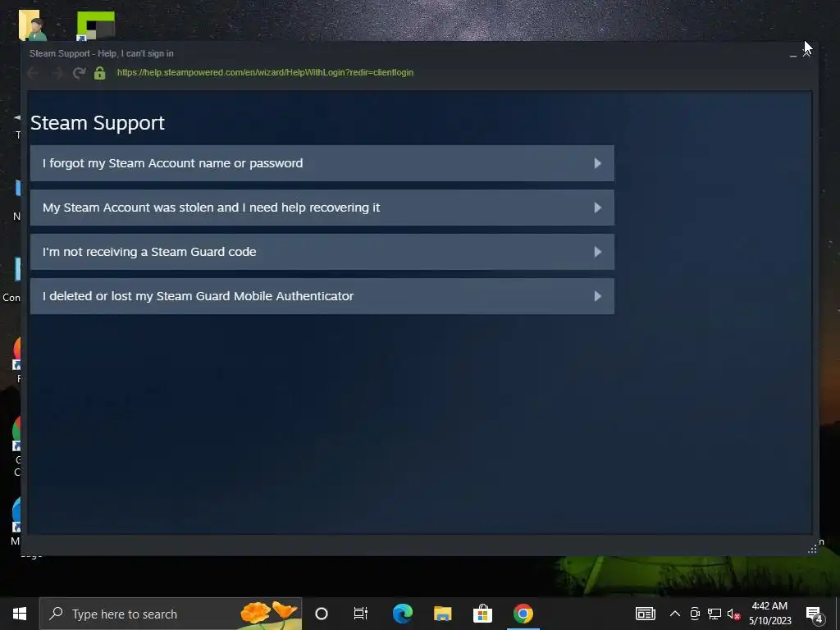Click the green padlock security icon
Screen dimensions: 840x630
click(x=99, y=73)
